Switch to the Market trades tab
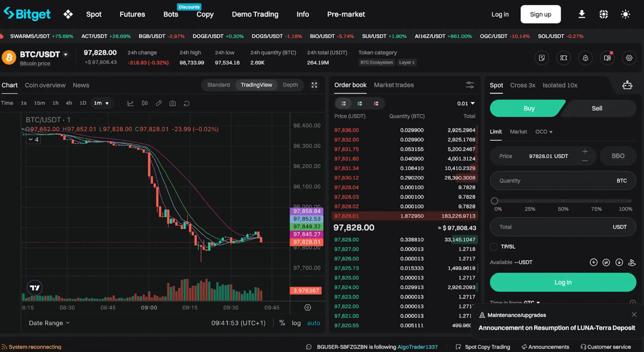 coord(394,85)
